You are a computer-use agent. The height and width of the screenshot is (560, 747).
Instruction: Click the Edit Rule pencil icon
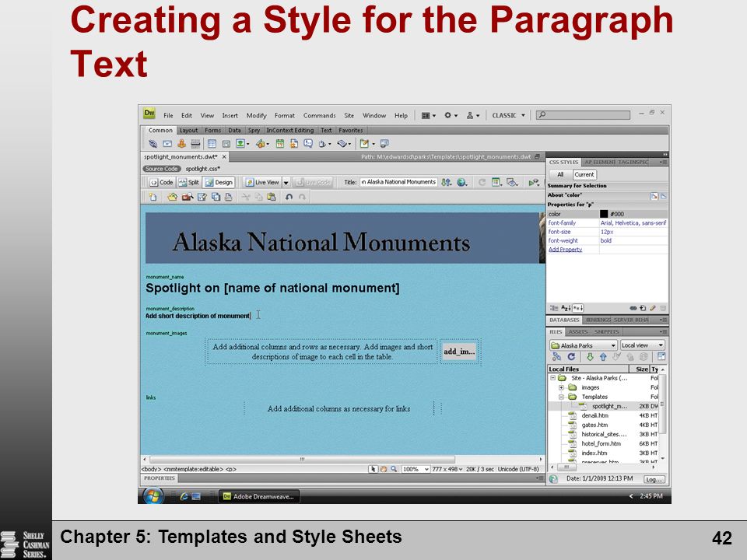click(653, 308)
